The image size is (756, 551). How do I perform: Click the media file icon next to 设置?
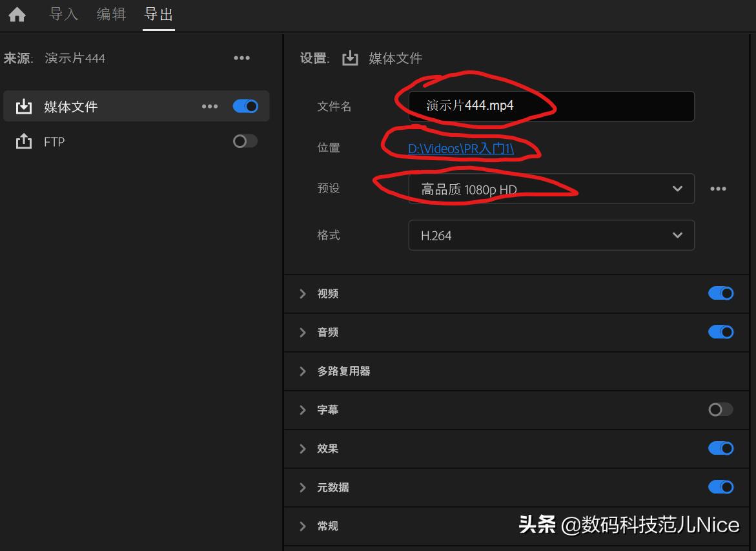pyautogui.click(x=351, y=57)
